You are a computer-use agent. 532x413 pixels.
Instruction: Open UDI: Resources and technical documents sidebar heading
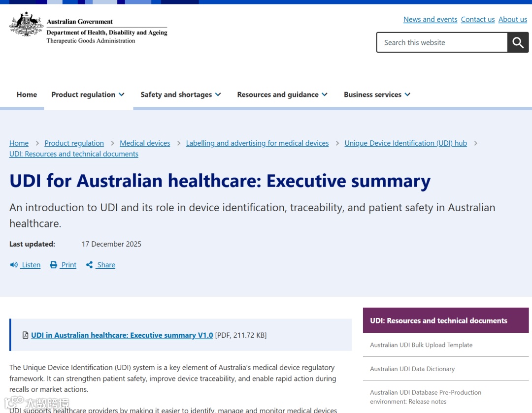(445, 320)
